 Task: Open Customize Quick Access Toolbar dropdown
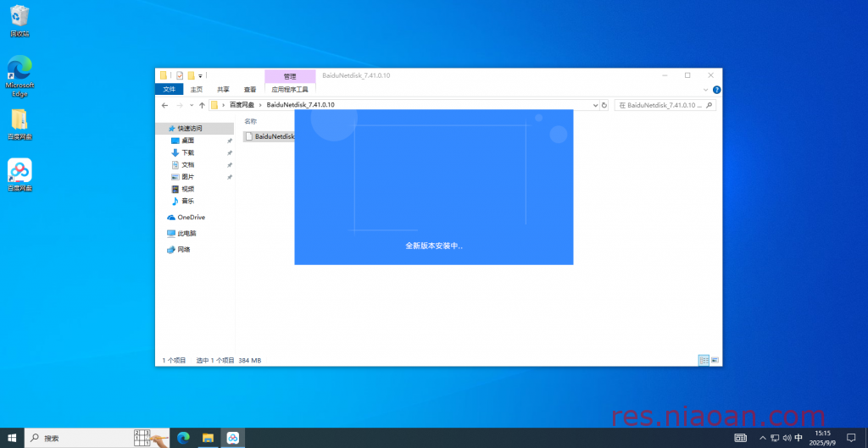(x=200, y=75)
